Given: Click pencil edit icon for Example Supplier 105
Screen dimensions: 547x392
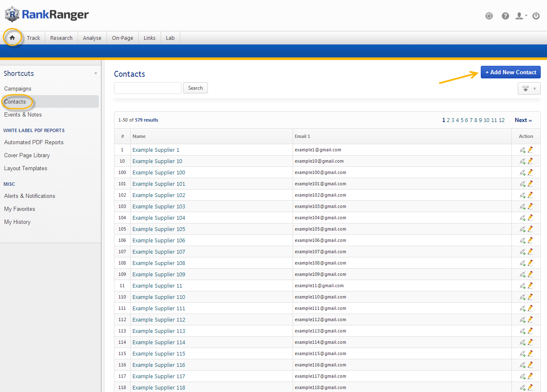Looking at the screenshot, I should [x=530, y=229].
